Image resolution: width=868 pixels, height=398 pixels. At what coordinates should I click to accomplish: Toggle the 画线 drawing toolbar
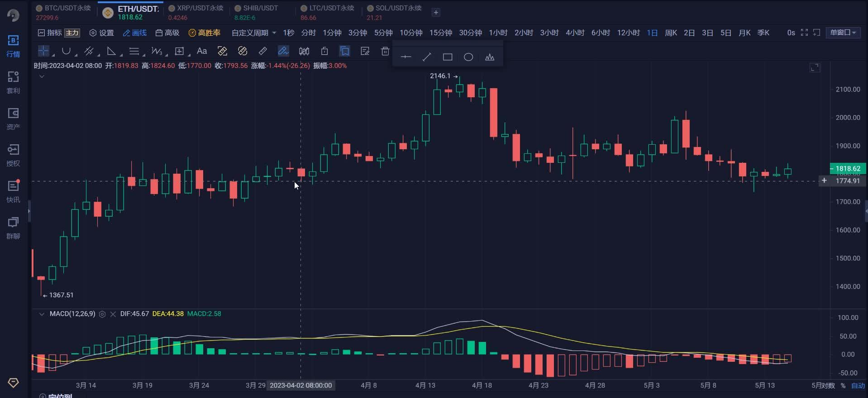(135, 33)
